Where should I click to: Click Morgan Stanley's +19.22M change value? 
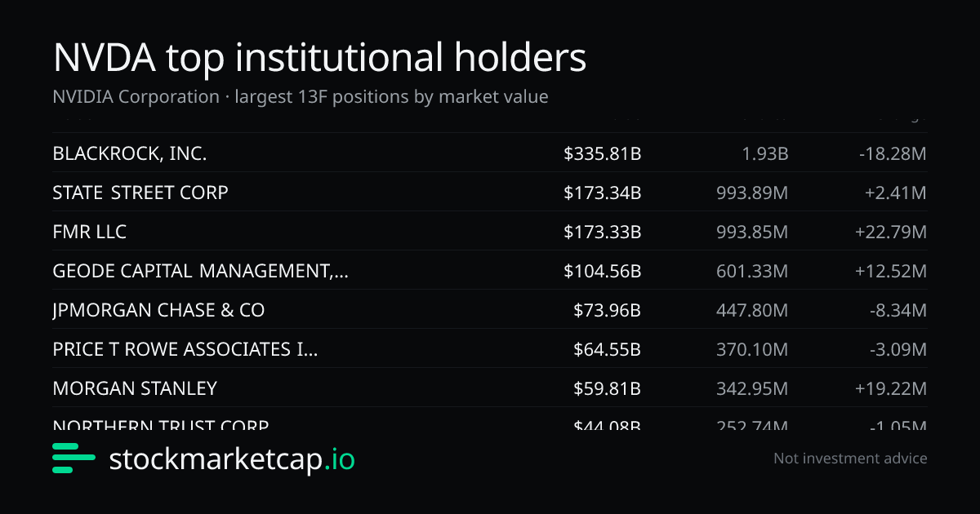891,388
